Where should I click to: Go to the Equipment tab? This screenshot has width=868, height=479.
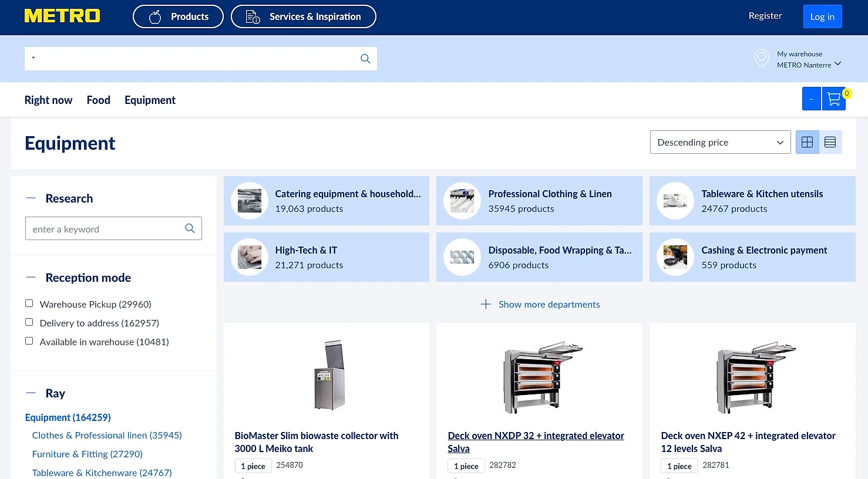150,100
